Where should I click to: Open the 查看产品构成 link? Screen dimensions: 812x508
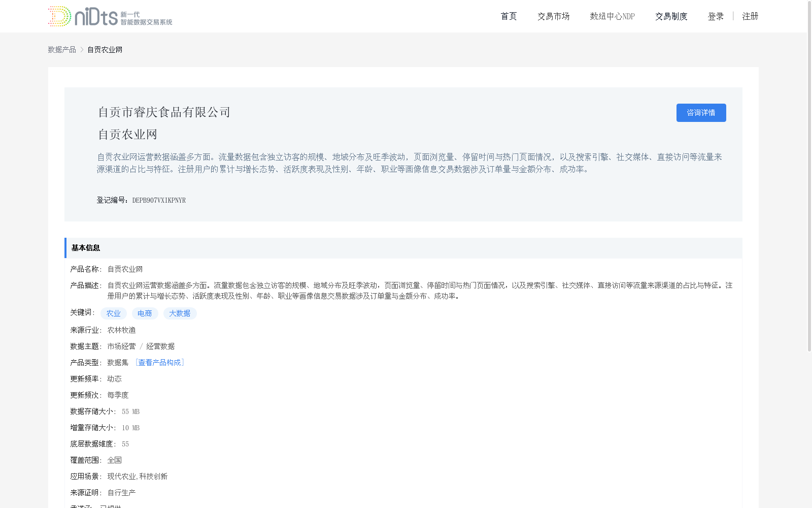[159, 362]
